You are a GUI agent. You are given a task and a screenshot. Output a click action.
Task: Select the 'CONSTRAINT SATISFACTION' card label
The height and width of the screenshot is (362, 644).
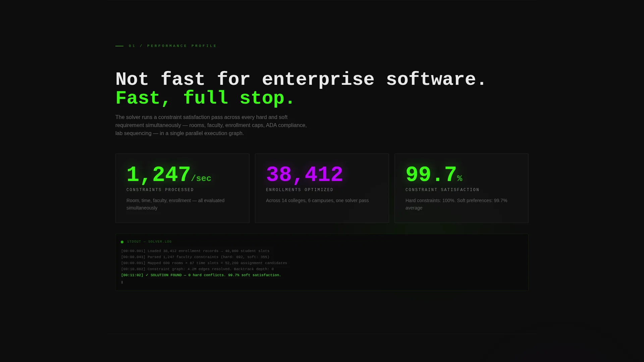click(x=442, y=190)
